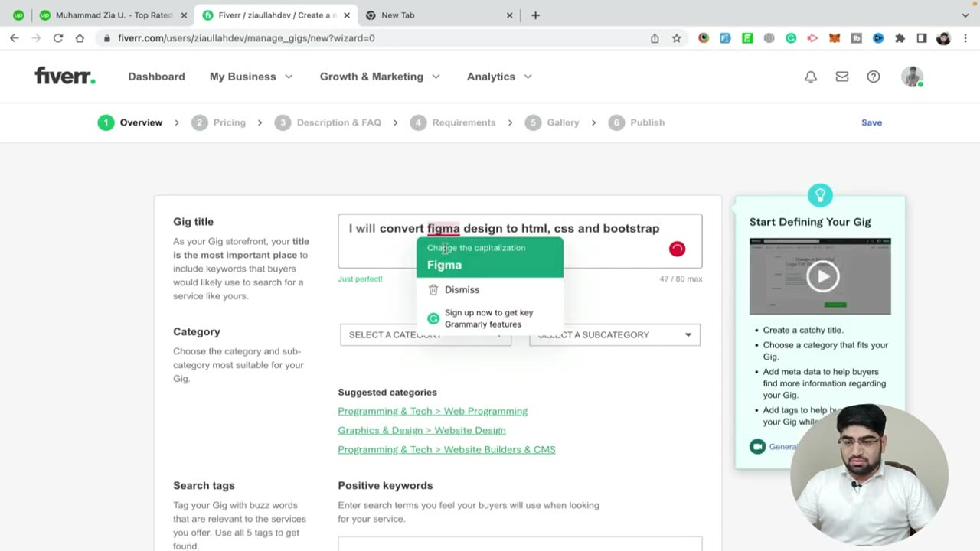Open the green F extension icon

click(747, 38)
